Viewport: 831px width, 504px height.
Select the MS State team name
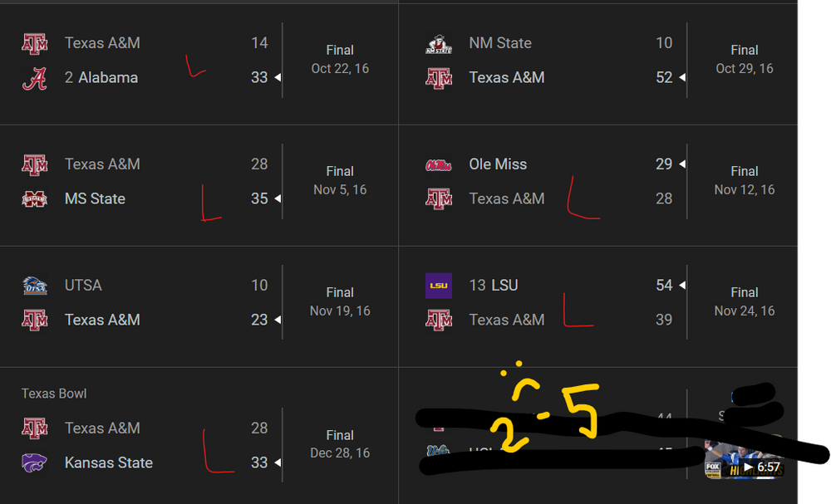[95, 199]
